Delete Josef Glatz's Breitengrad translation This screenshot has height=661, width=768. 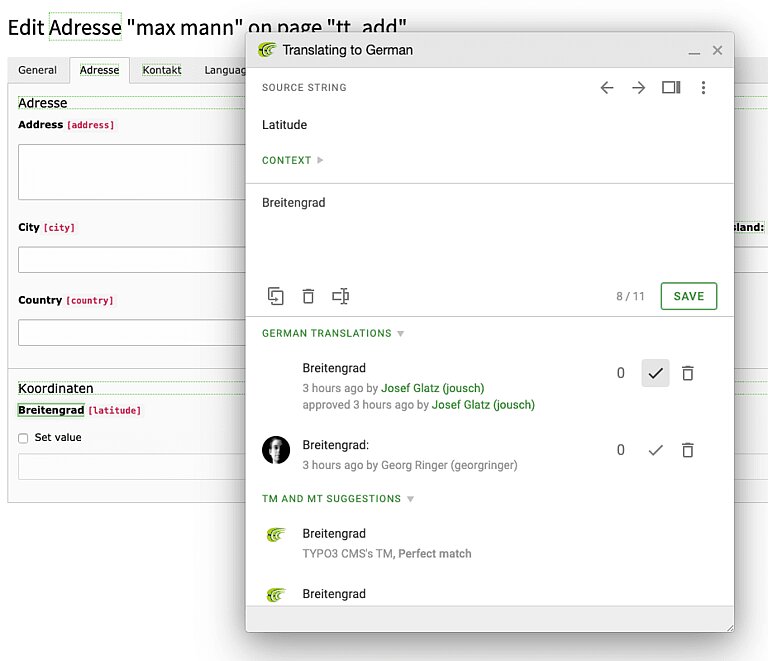pos(687,373)
